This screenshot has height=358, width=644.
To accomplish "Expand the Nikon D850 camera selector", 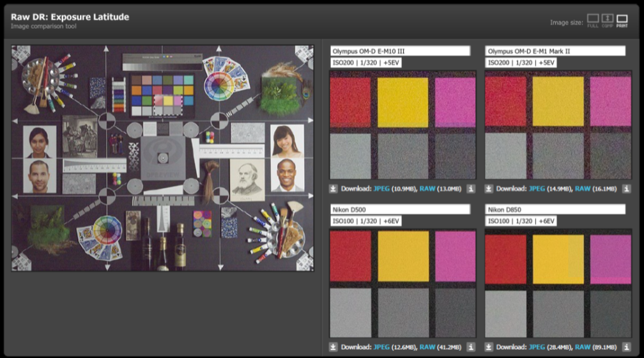I will click(555, 209).
